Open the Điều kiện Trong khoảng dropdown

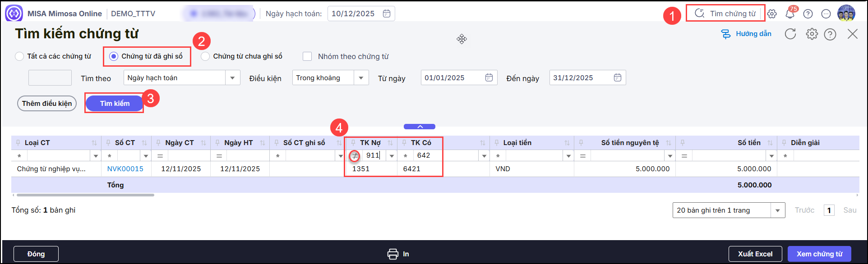click(361, 78)
